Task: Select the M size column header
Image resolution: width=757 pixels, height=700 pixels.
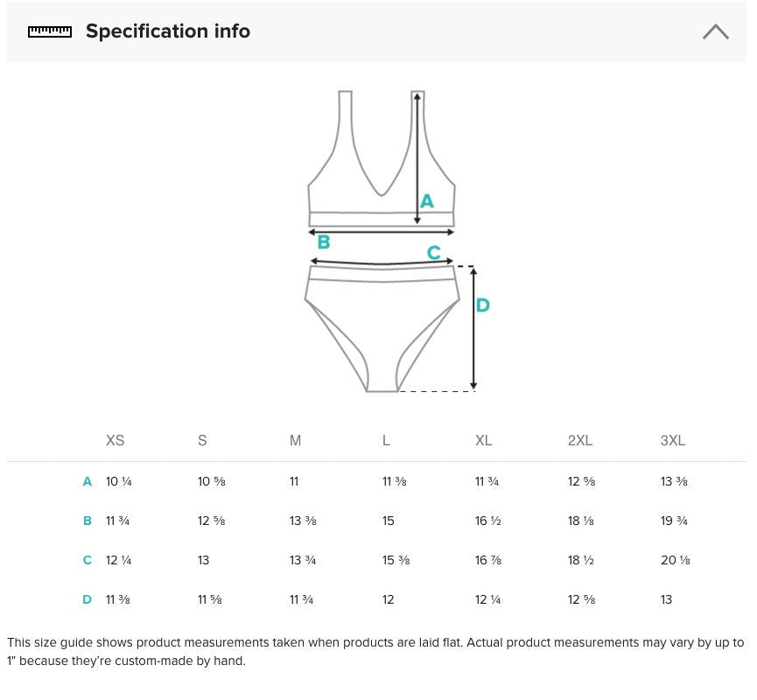Action: point(295,440)
